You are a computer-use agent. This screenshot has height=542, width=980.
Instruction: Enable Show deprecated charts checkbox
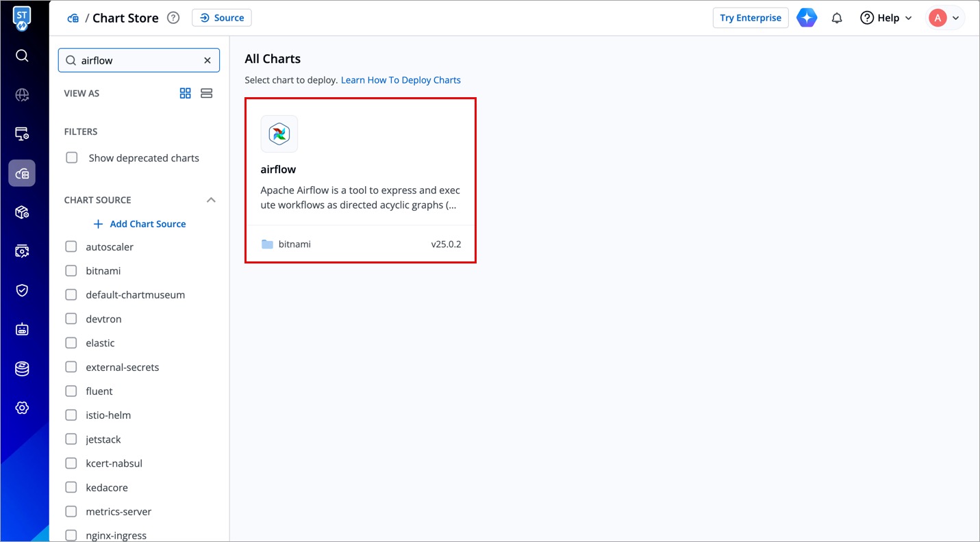click(71, 158)
